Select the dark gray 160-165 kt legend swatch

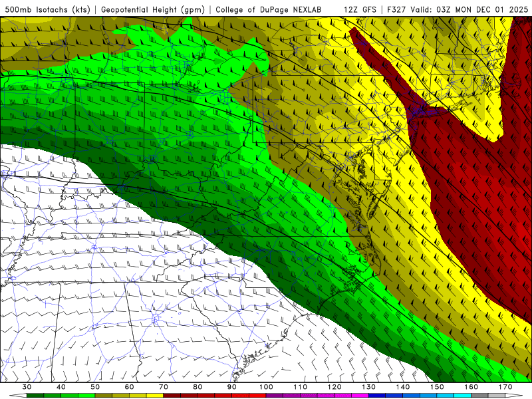click(479, 396)
